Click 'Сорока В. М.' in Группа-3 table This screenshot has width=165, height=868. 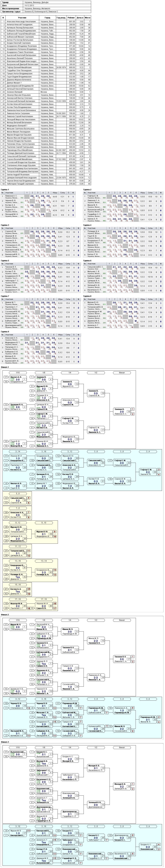[x=10, y=231]
